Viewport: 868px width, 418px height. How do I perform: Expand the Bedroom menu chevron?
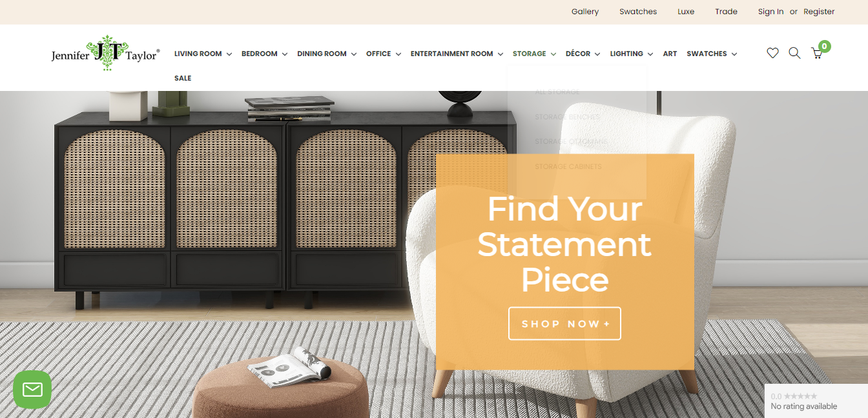click(284, 54)
